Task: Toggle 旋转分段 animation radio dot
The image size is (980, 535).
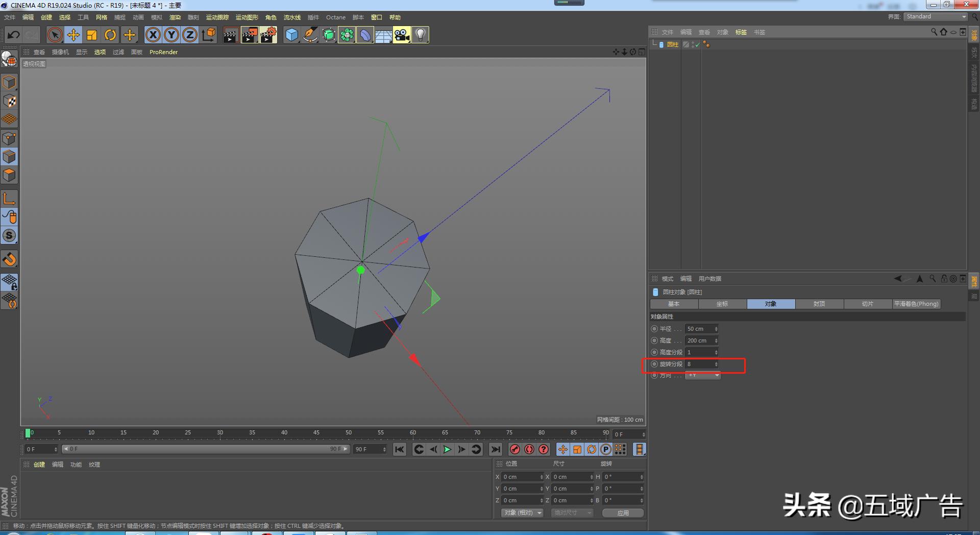Action: pos(654,364)
